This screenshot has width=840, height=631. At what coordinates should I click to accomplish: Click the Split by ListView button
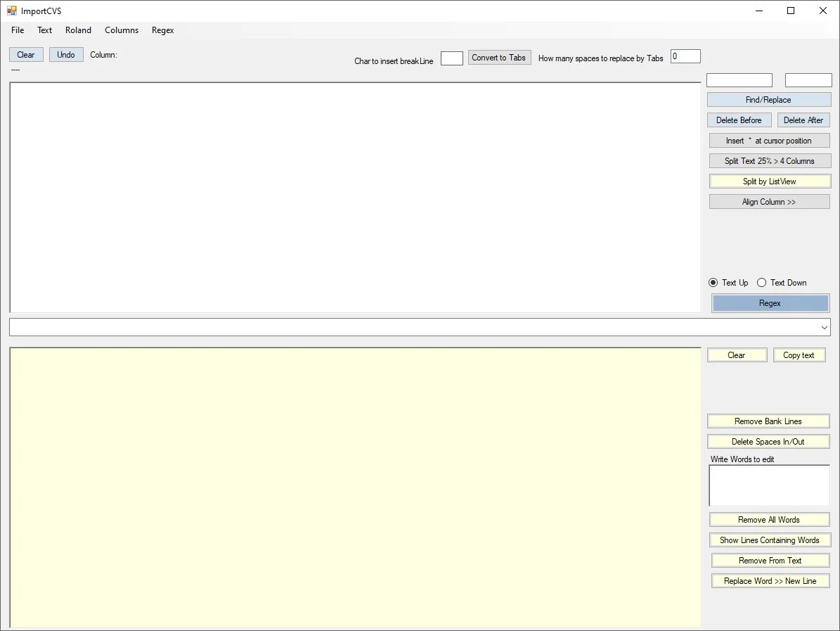tap(769, 181)
